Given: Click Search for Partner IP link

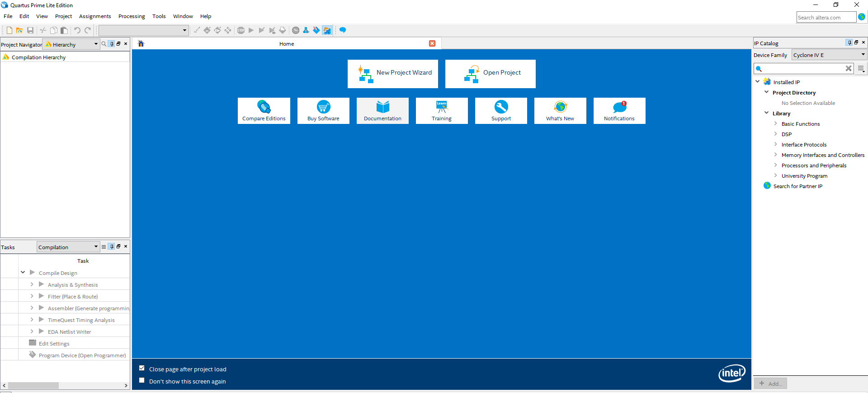Looking at the screenshot, I should (x=797, y=186).
